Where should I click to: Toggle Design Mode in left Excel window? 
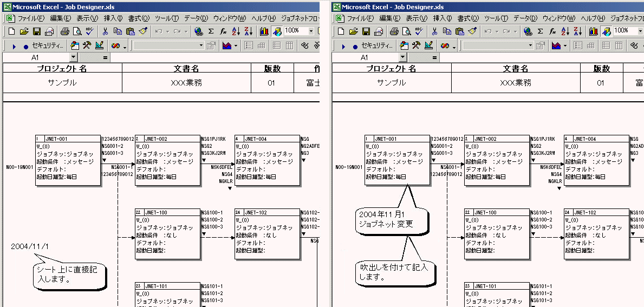coord(99,45)
